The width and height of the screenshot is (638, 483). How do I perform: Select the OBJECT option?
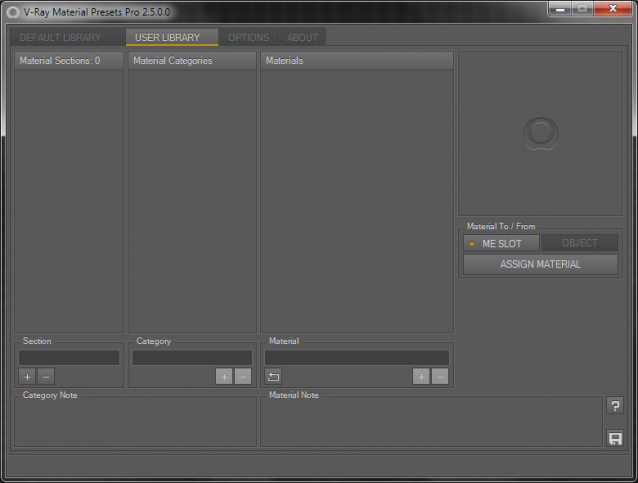[579, 243]
